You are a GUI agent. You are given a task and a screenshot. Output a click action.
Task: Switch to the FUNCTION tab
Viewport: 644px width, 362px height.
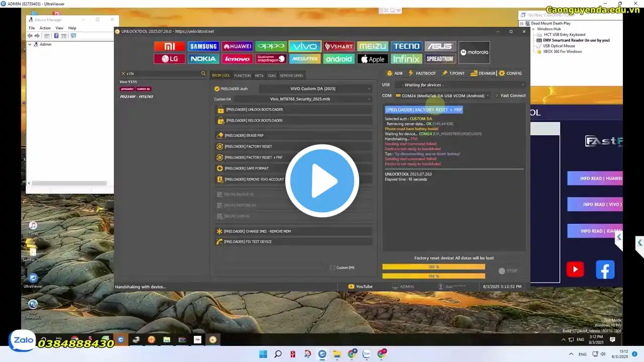coord(242,75)
